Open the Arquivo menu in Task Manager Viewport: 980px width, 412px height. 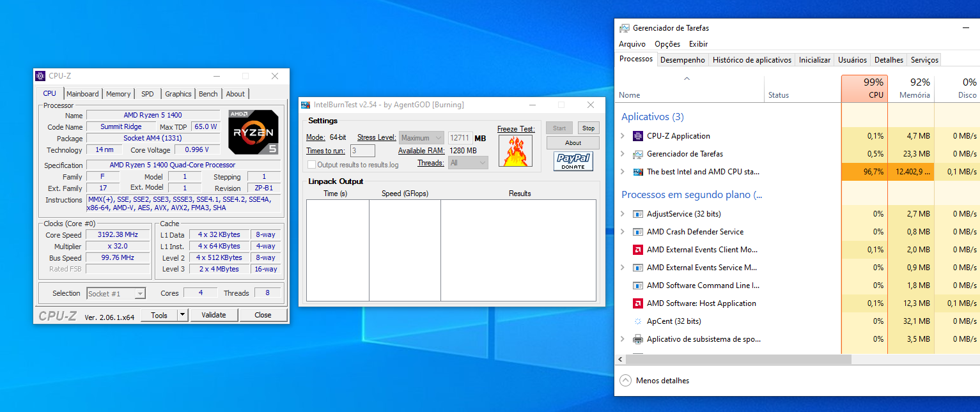pos(632,44)
